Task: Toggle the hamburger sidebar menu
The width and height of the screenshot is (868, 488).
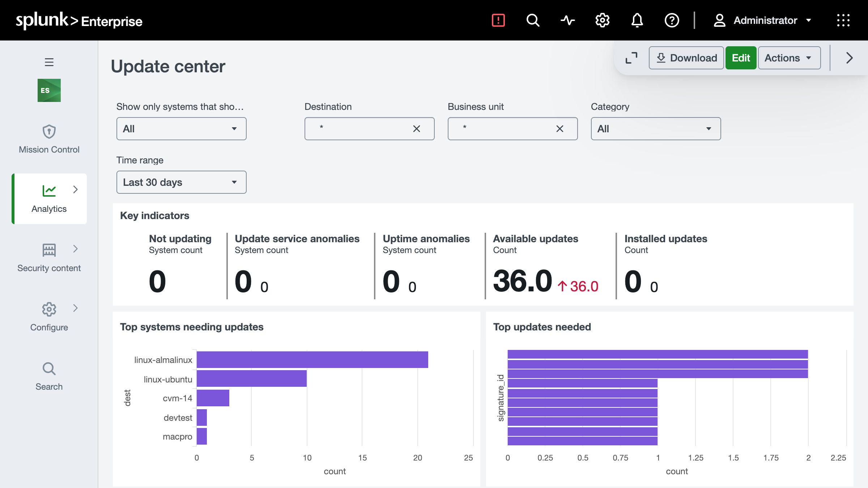Action: pos(49,62)
